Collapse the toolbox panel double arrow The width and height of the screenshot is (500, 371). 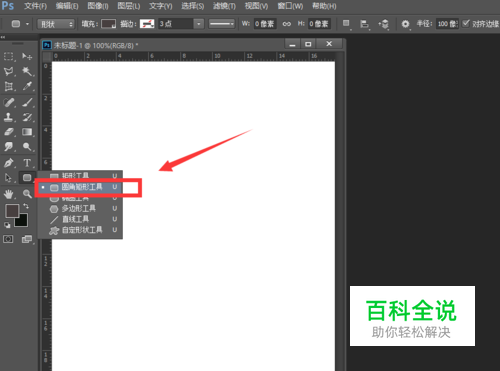point(3,37)
